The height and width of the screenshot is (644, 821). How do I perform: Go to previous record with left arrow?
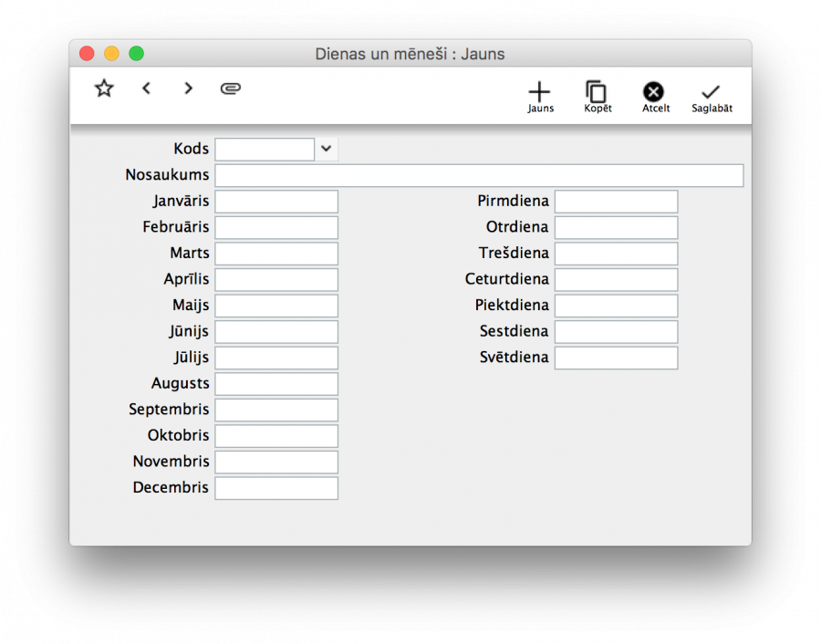pyautogui.click(x=146, y=88)
